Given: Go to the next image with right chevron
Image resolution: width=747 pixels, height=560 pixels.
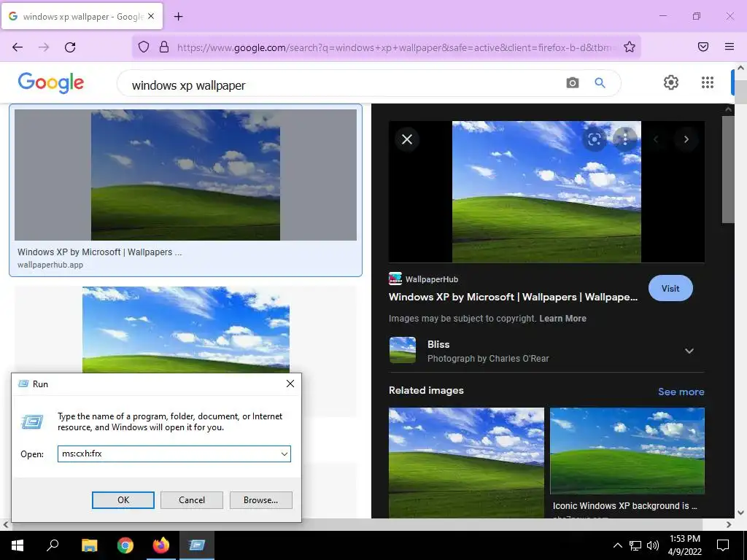Looking at the screenshot, I should (x=686, y=139).
